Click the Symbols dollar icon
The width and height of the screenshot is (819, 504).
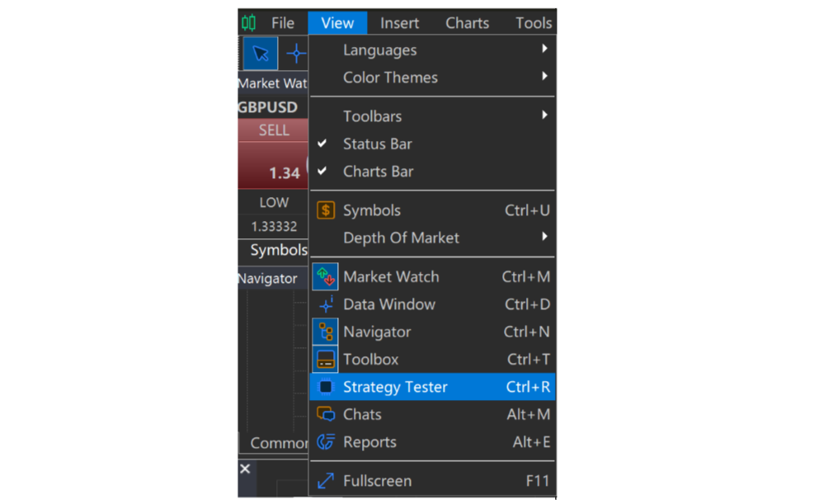[326, 210]
